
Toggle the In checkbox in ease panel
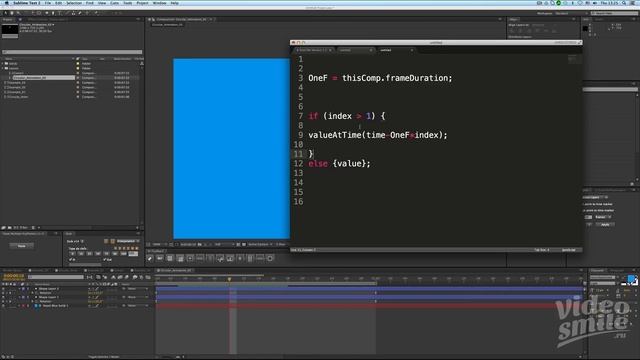point(71,260)
